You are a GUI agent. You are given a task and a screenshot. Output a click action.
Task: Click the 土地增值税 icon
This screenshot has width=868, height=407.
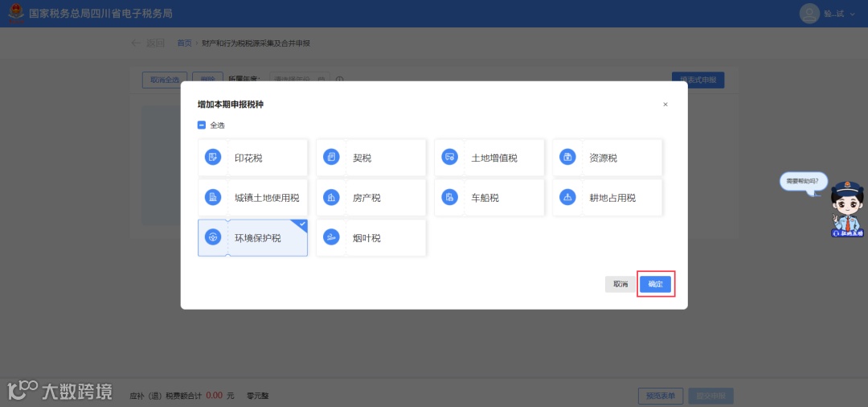click(449, 158)
